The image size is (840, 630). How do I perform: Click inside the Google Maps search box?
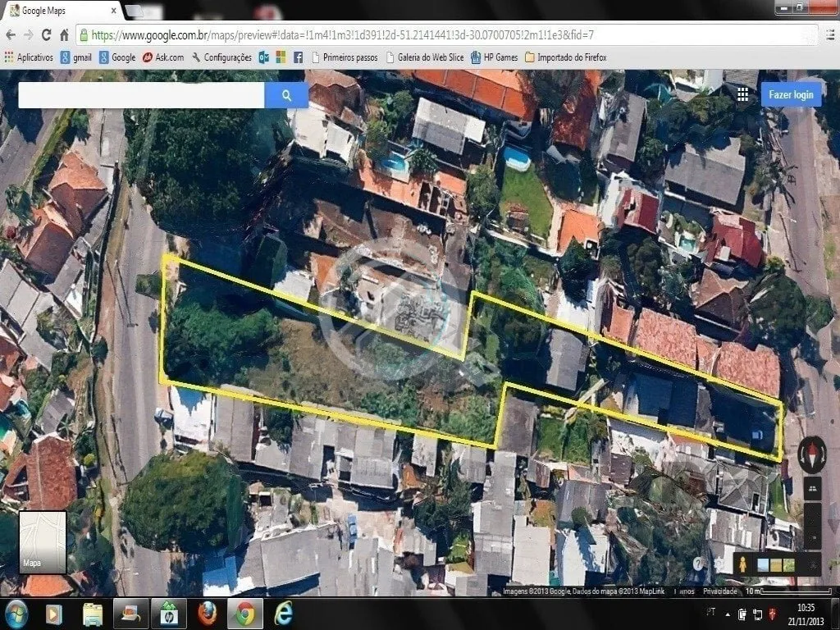141,95
